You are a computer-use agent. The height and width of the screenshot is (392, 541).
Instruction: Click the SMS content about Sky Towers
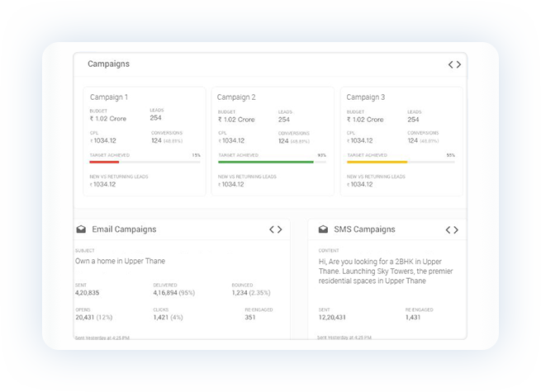pos(385,271)
